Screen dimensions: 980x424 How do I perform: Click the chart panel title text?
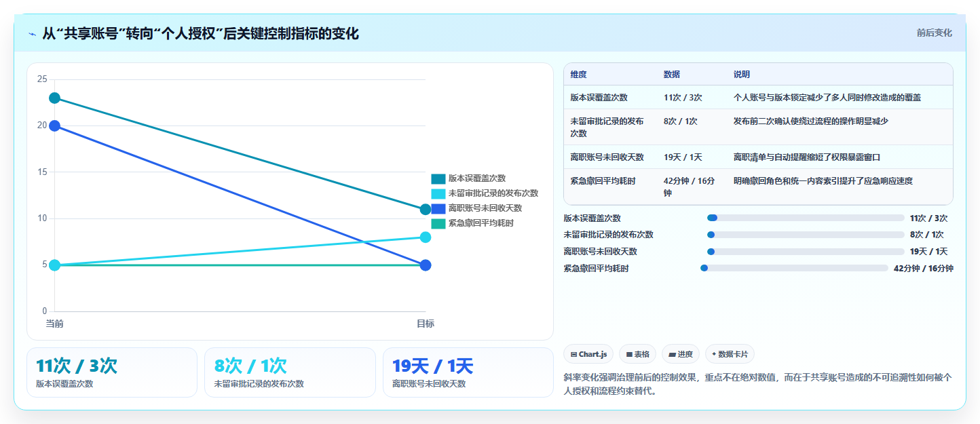click(x=201, y=33)
